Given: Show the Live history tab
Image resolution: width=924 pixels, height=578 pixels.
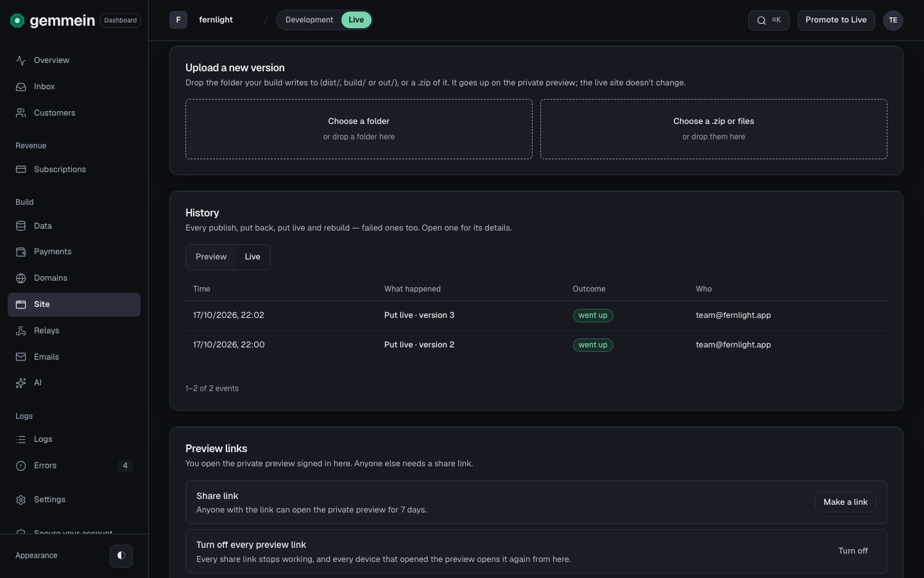Looking at the screenshot, I should 253,257.
